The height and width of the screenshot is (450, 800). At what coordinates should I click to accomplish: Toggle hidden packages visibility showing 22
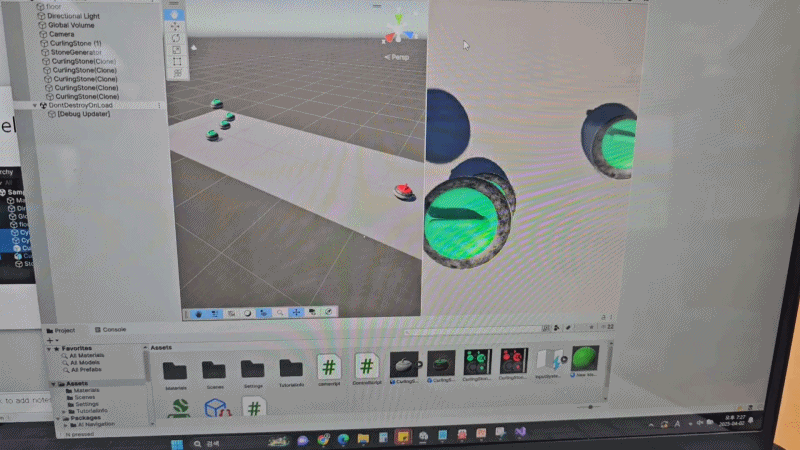point(607,327)
